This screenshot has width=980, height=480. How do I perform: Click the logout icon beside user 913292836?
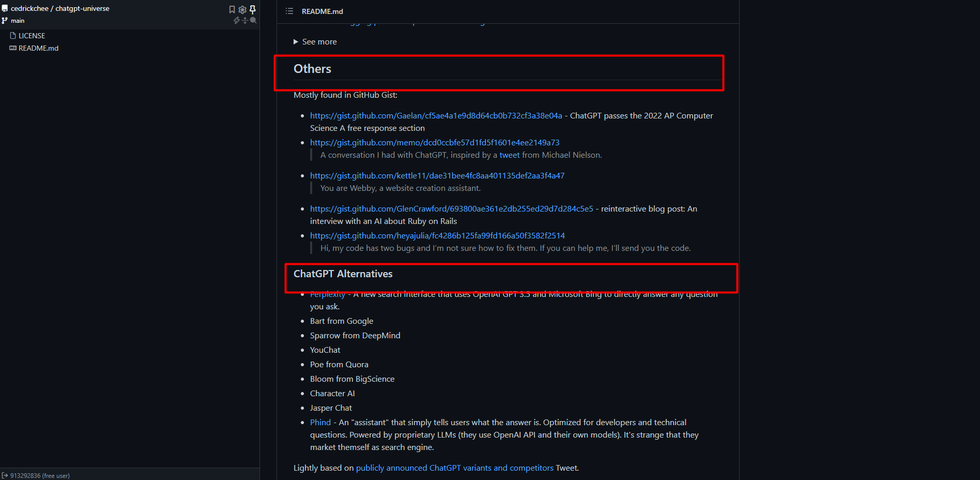[5, 475]
